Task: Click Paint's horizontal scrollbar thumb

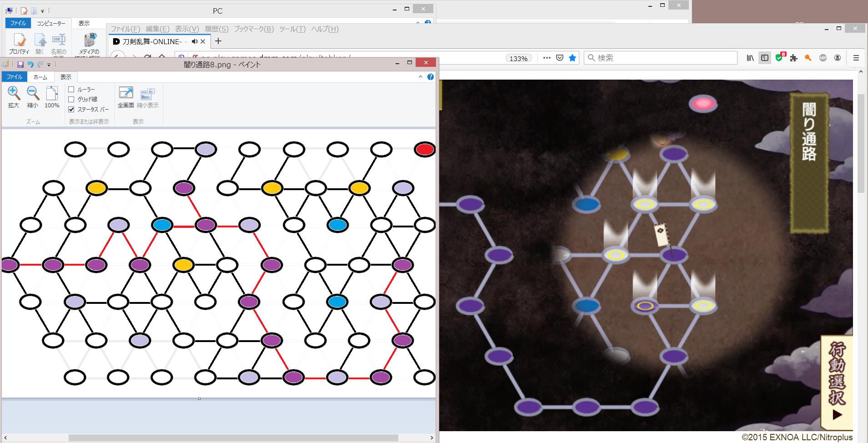Action: point(233,438)
